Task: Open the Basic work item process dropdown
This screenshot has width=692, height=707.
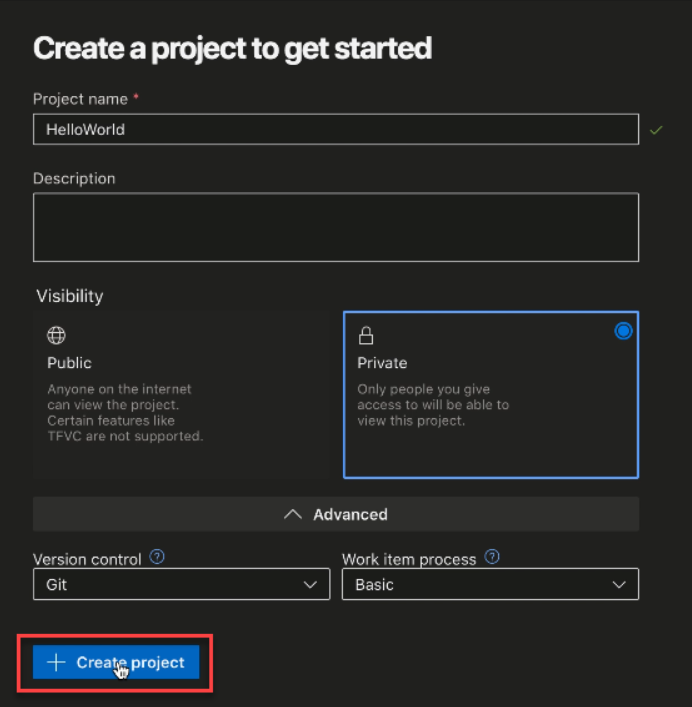Action: (490, 585)
